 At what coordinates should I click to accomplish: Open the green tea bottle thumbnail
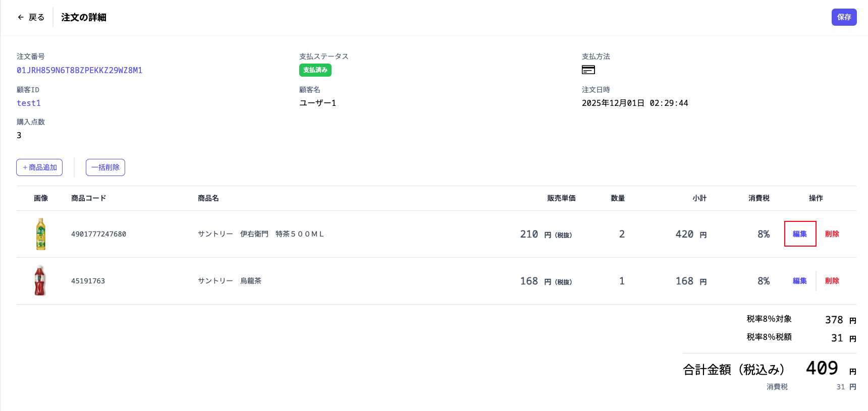coord(41,234)
